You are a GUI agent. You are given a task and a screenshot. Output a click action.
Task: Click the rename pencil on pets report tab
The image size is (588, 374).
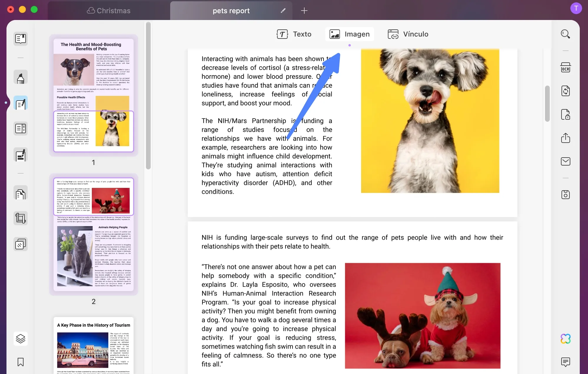coord(283,11)
